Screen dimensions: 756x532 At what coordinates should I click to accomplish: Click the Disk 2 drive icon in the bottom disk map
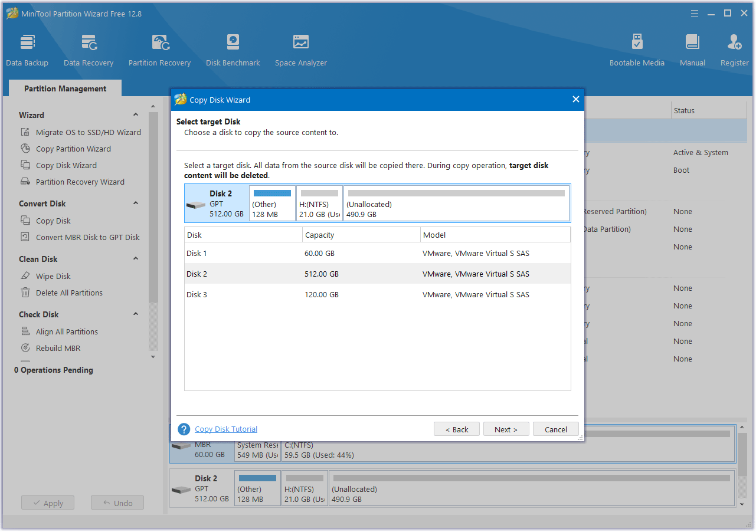coord(181,490)
